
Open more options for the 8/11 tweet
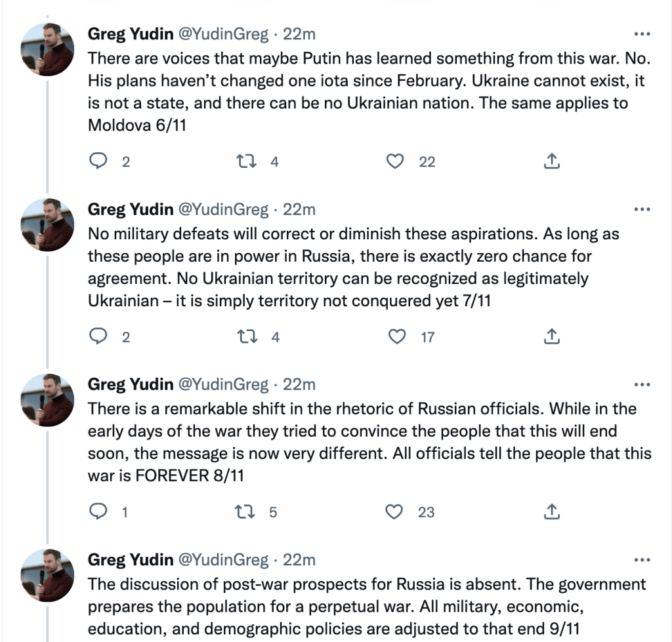pyautogui.click(x=641, y=384)
